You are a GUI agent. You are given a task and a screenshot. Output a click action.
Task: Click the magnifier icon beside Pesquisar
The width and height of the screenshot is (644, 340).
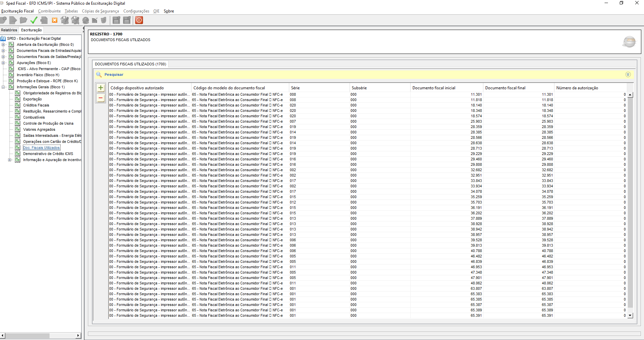(x=99, y=74)
